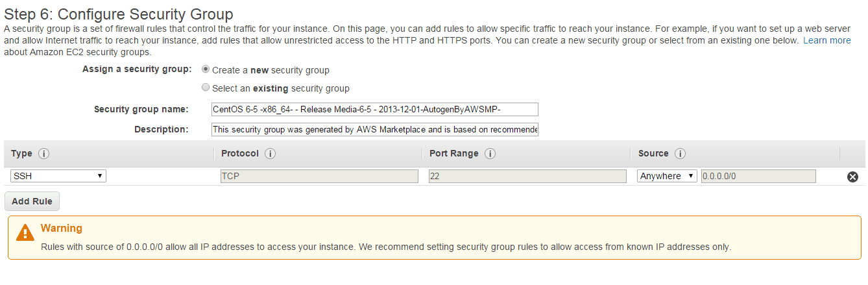Open the Anywhere source dropdown

coord(667,176)
